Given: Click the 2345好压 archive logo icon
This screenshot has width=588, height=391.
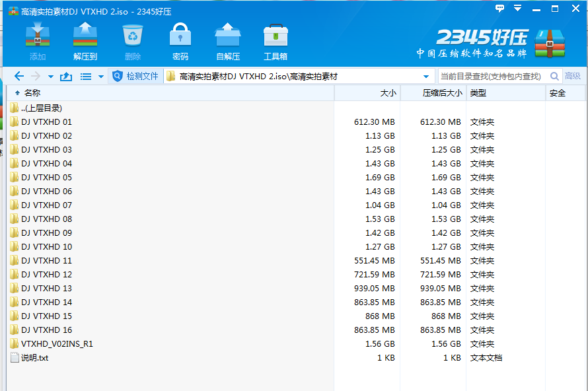Looking at the screenshot, I should pos(550,43).
